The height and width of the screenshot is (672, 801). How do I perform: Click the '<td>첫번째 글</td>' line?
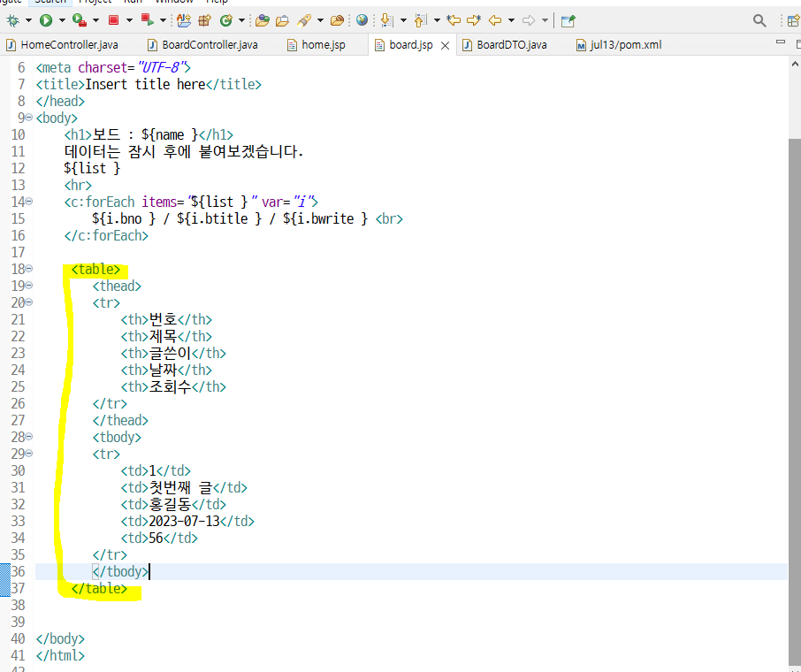point(184,487)
